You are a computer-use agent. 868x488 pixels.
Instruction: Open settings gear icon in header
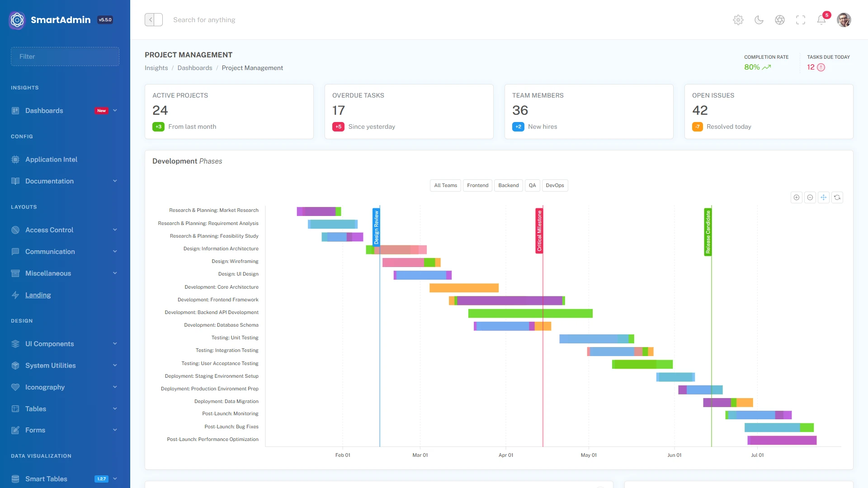738,20
